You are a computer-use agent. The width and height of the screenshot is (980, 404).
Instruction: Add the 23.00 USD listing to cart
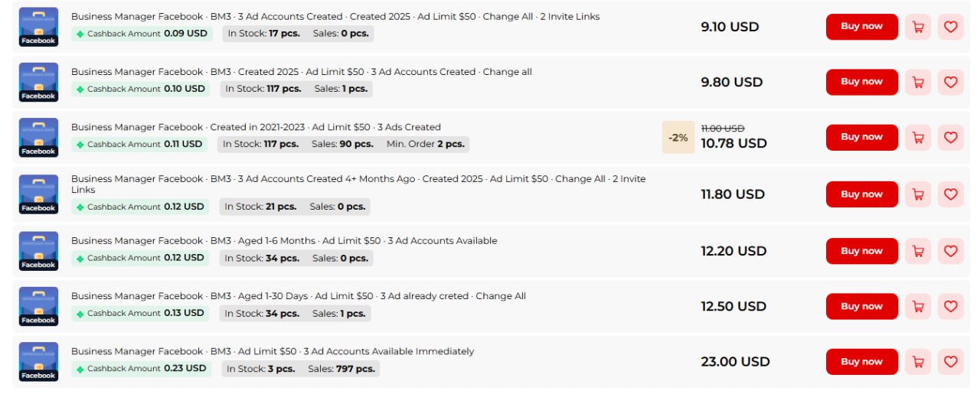click(917, 362)
